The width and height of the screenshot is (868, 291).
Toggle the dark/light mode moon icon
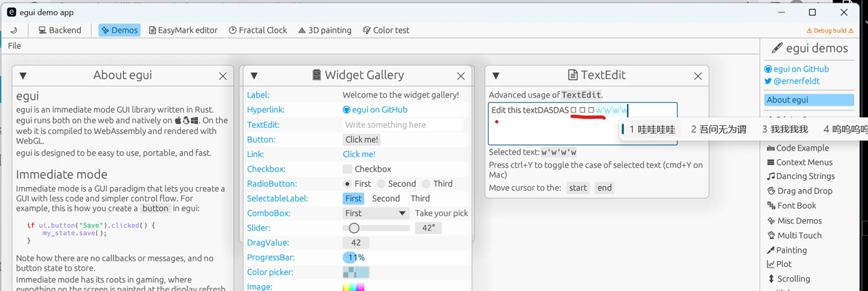pos(14,31)
